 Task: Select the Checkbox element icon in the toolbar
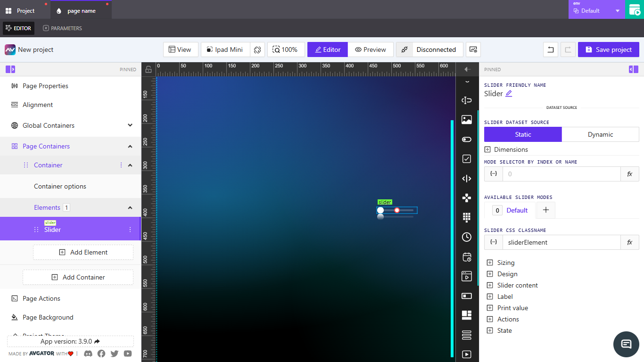click(x=467, y=159)
